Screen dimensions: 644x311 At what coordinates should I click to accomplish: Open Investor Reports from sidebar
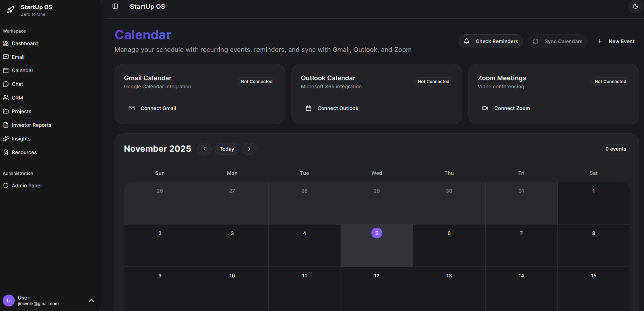pyautogui.click(x=31, y=125)
